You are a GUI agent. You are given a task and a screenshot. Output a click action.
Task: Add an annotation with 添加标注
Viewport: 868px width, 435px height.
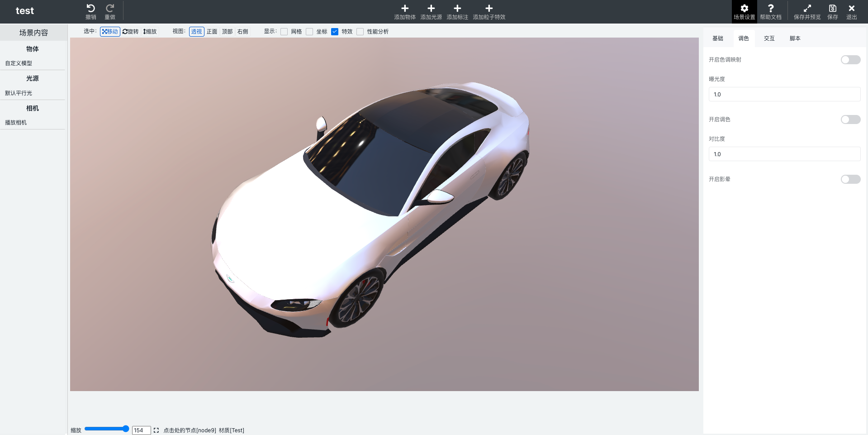(457, 12)
